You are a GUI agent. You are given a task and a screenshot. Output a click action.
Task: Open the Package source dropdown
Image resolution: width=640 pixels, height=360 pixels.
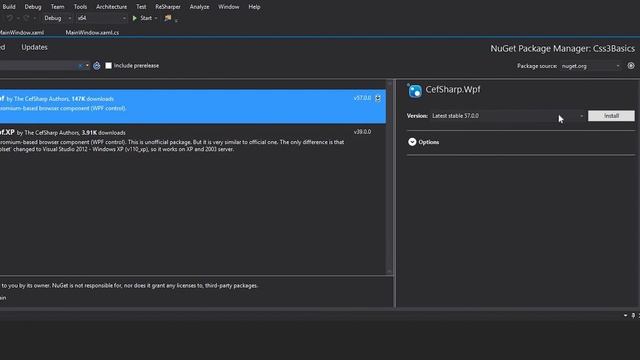[x=591, y=66]
